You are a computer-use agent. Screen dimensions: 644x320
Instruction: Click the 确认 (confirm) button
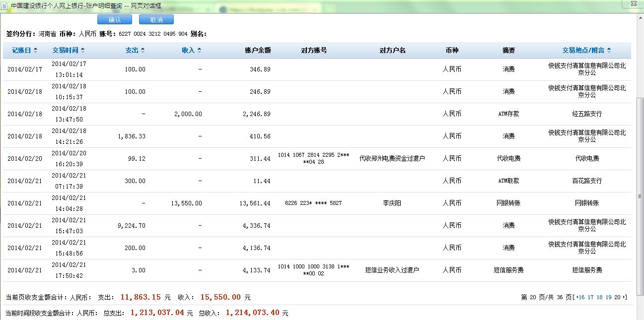click(114, 20)
